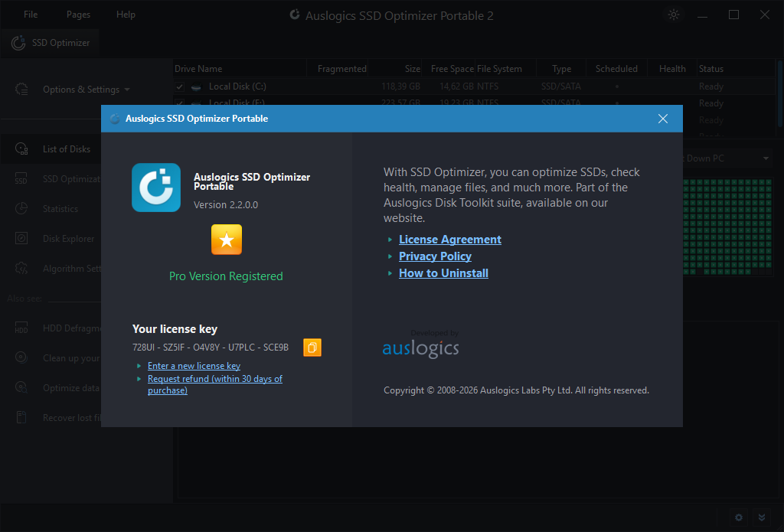Viewport: 784px width, 532px height.
Task: Click the Disk Explorer sidebar icon
Action: click(21, 238)
